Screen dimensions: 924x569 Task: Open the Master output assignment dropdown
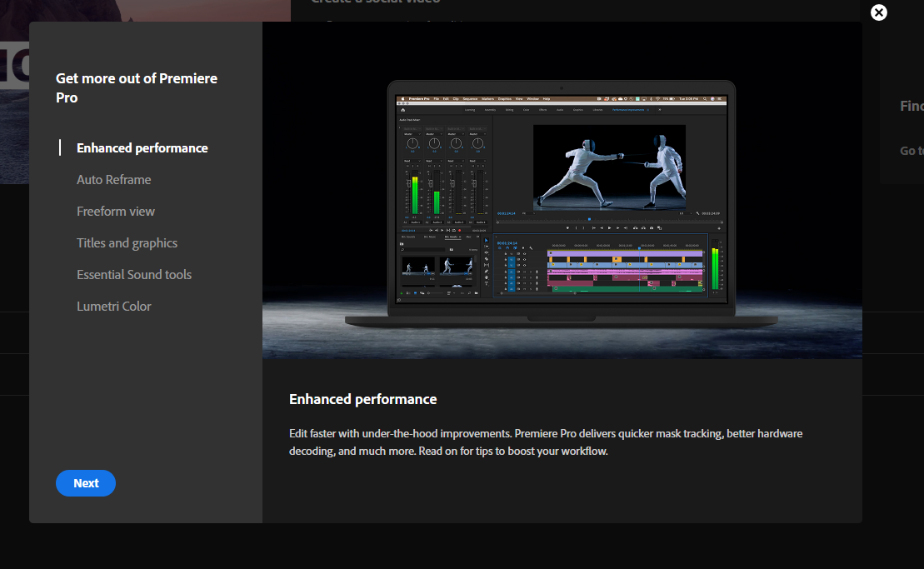coord(412,132)
